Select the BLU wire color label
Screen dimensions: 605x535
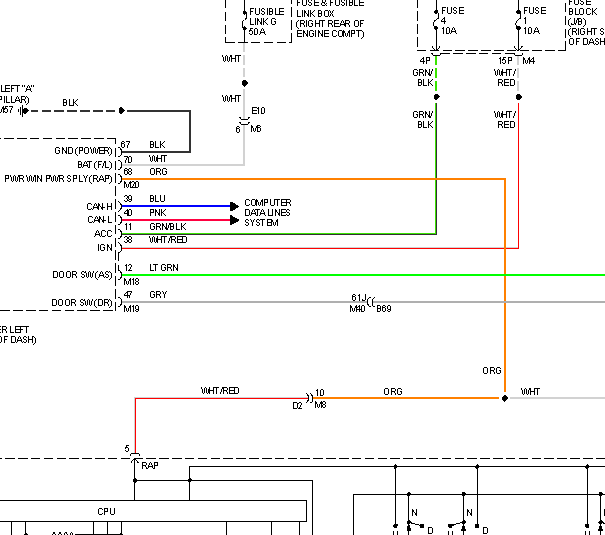(157, 199)
